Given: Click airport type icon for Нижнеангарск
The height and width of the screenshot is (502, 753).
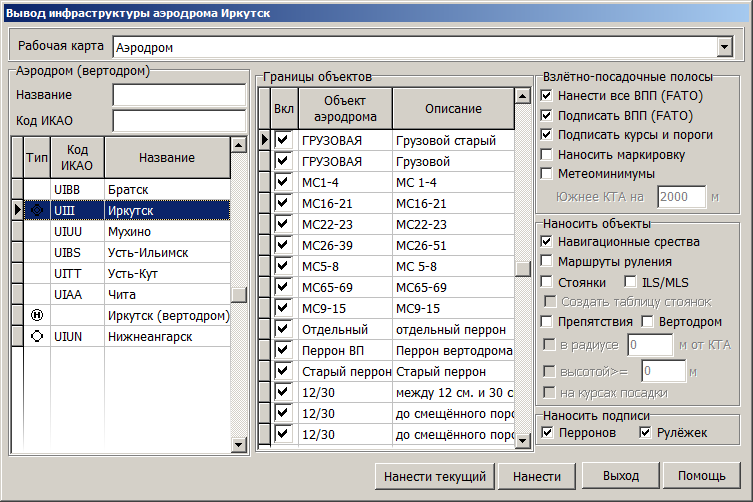Looking at the screenshot, I should (x=38, y=338).
